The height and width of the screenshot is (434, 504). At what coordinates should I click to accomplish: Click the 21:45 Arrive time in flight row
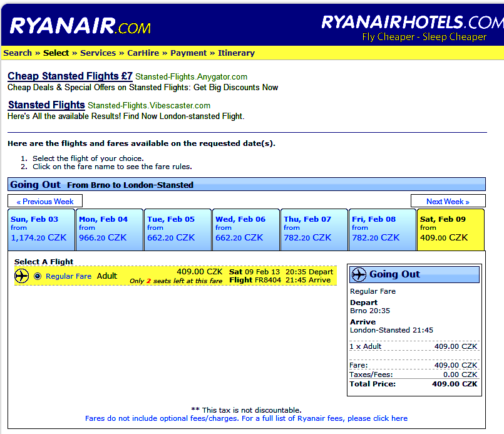click(308, 280)
